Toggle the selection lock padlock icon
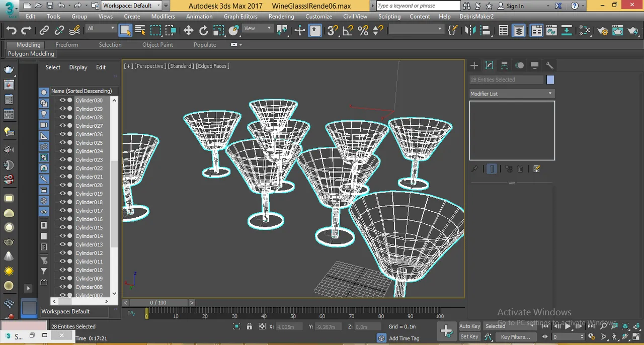This screenshot has height=345, width=644. pyautogui.click(x=249, y=326)
